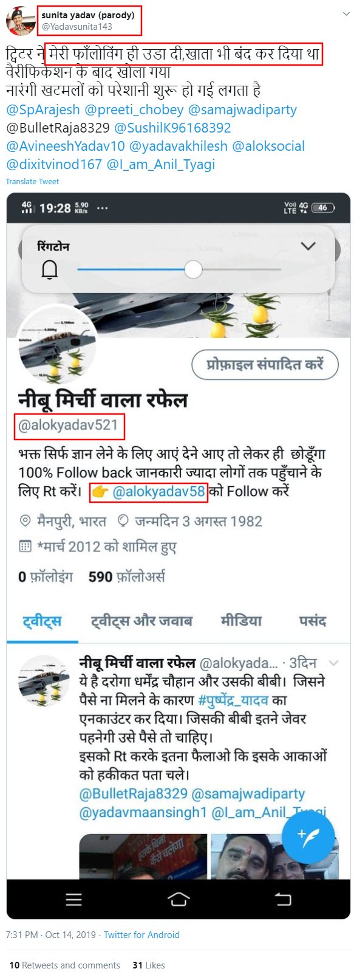Viewport: 354px width, 980px height.
Task: Switch to the पसंद tab
Action: [x=313, y=621]
